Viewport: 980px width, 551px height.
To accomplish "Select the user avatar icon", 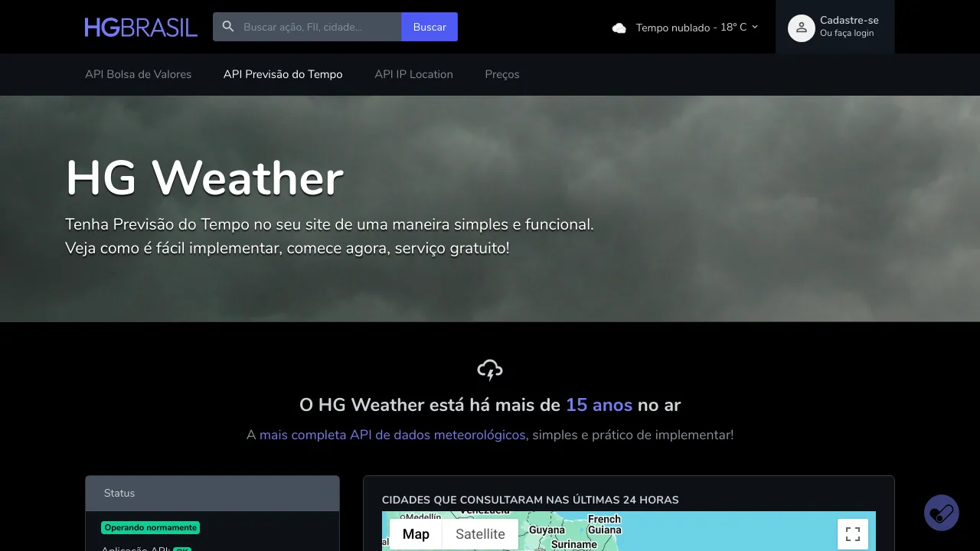I will [802, 28].
